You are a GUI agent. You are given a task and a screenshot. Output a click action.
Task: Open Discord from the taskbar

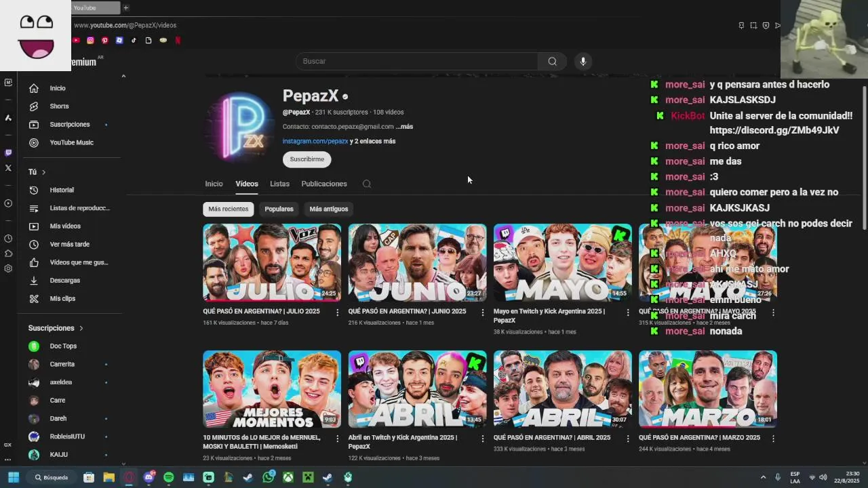click(x=149, y=477)
